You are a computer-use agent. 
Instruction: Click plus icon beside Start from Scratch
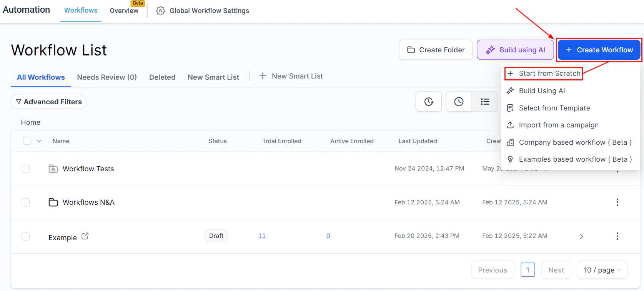tap(510, 74)
